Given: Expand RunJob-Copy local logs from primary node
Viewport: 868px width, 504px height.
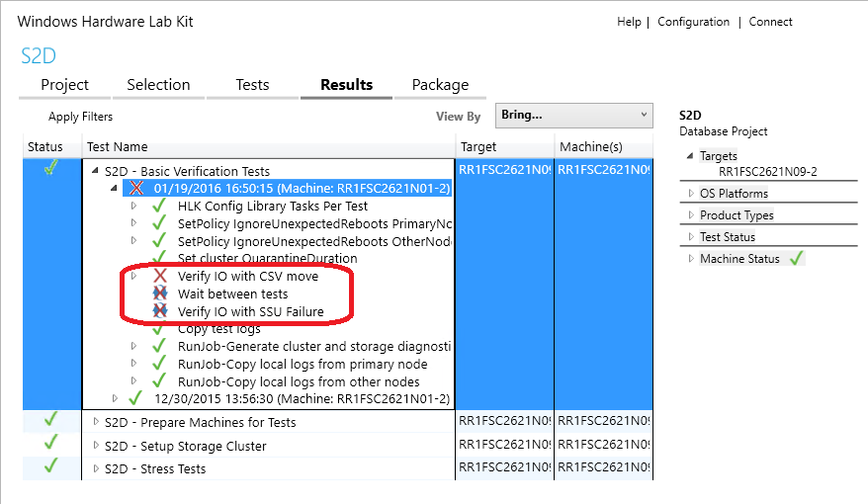Looking at the screenshot, I should tap(133, 364).
